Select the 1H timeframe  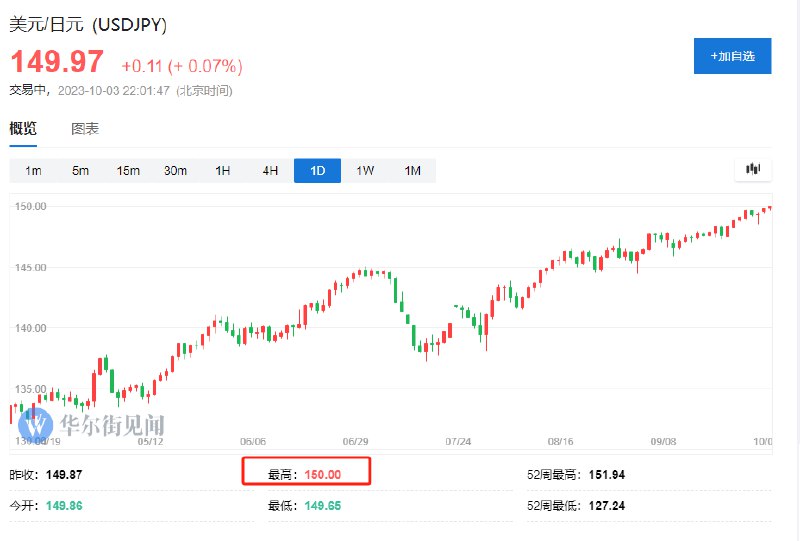tap(222, 170)
